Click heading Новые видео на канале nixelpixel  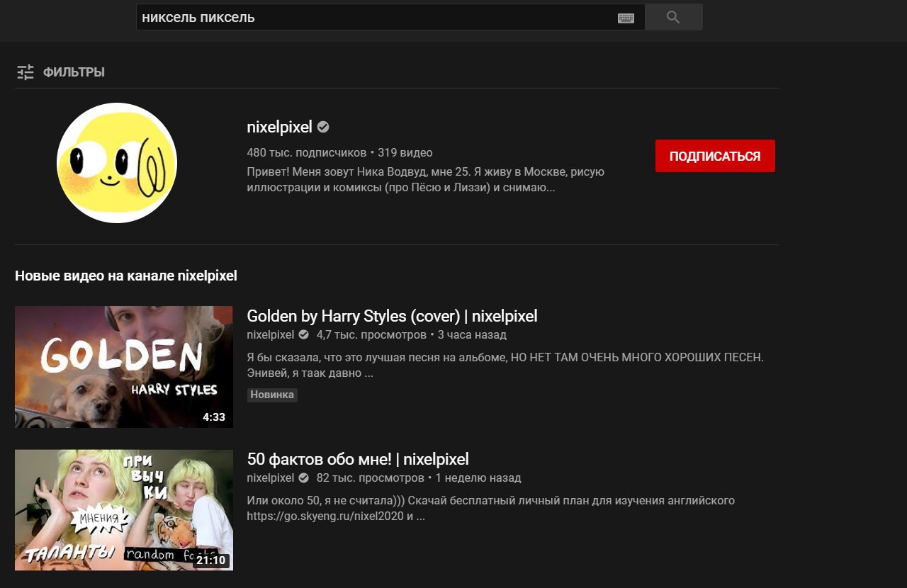click(x=126, y=276)
